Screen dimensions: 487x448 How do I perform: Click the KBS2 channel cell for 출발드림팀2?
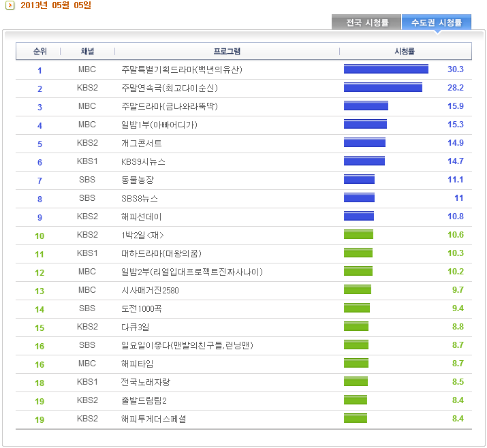pos(87,400)
